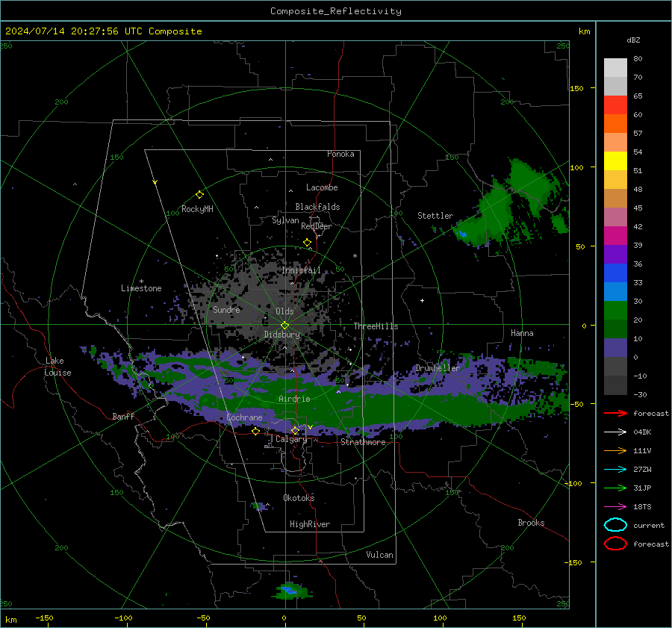Screen dimensions: 672x628
Task: Click the yellow diamond marker above Calgary
Action: click(295, 430)
